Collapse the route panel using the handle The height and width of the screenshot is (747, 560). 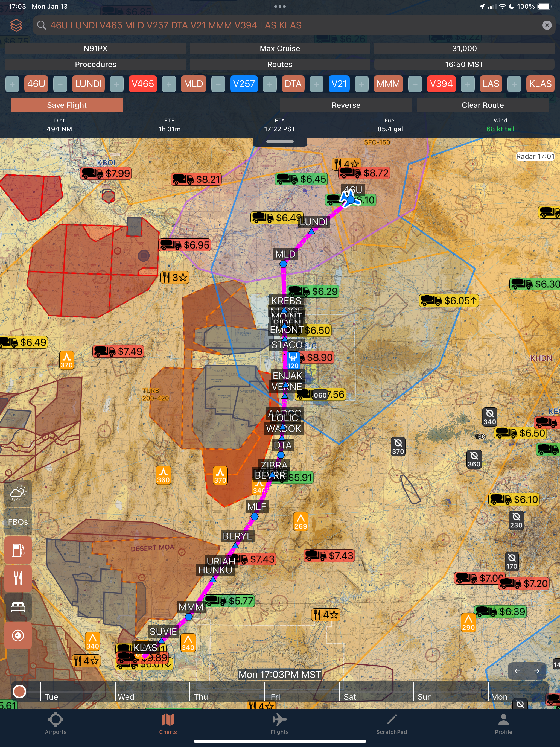click(280, 141)
